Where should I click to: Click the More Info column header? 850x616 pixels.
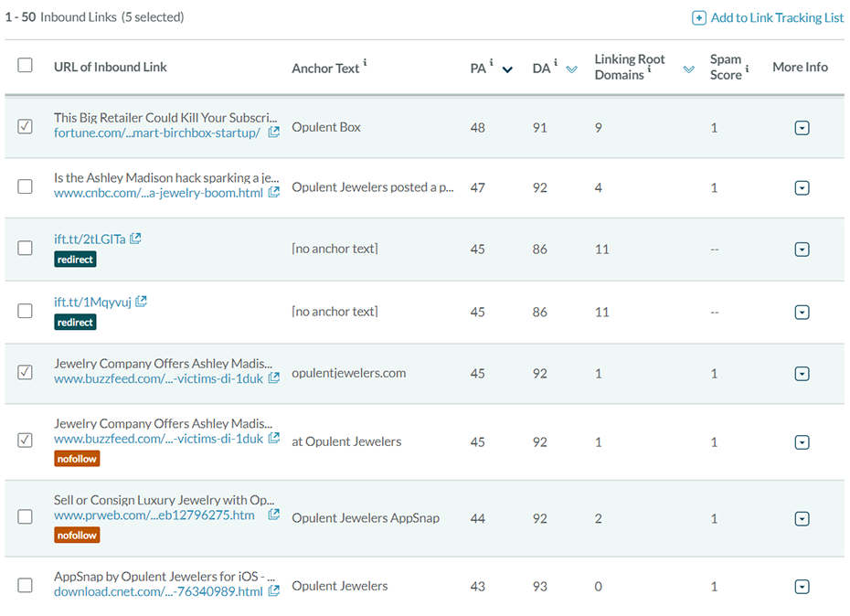click(x=800, y=67)
